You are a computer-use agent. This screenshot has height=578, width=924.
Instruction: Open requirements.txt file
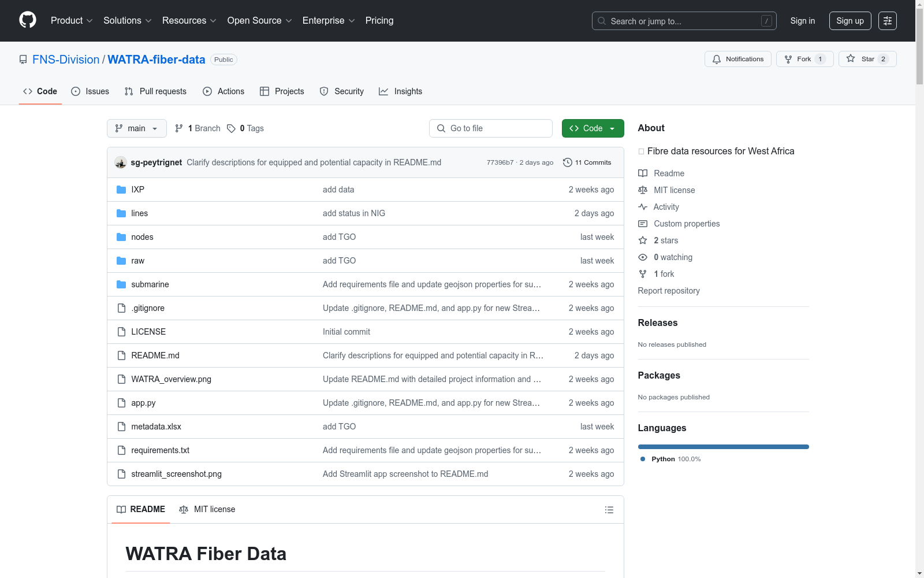coord(160,450)
